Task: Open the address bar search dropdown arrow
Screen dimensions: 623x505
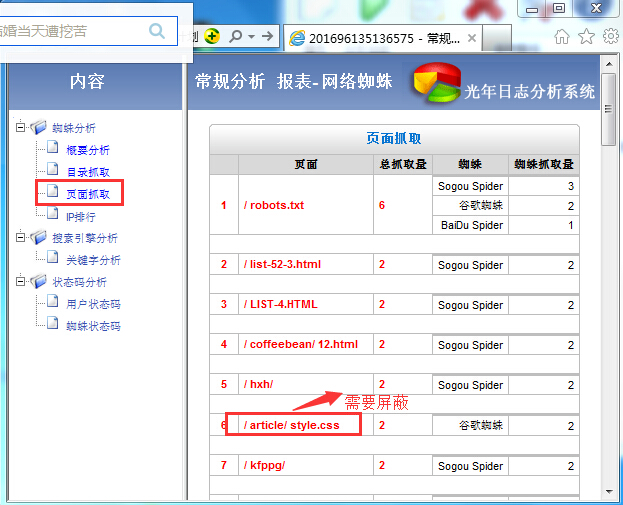Action: pyautogui.click(x=250, y=37)
